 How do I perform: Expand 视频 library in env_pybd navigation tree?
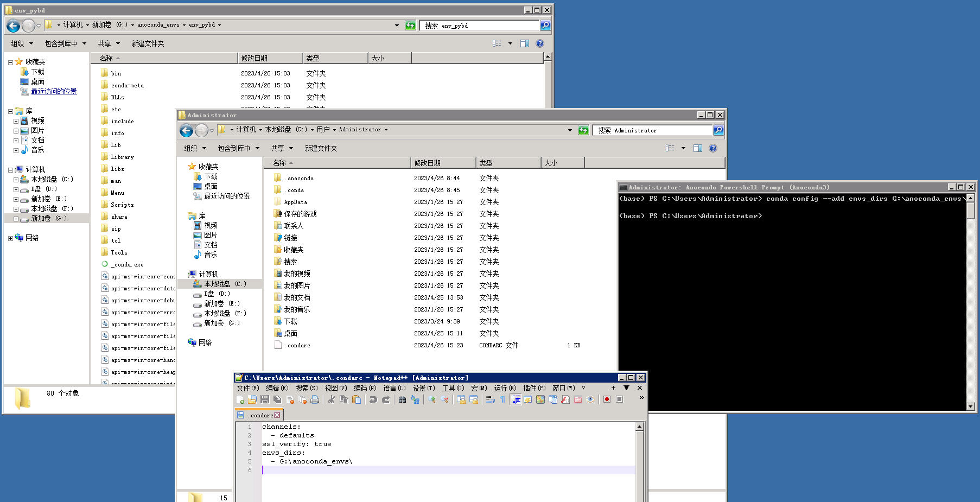point(16,121)
